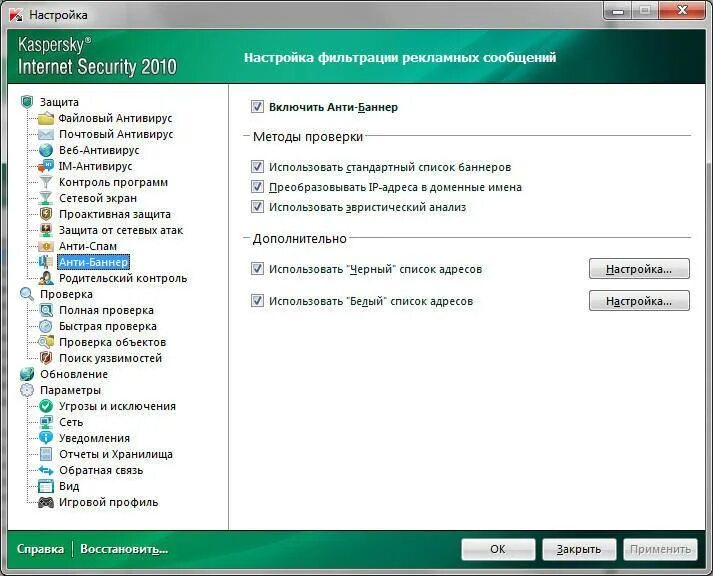Screen dimensions: 713x576
Task: Open Настройка for the Черный list
Action: (x=639, y=269)
